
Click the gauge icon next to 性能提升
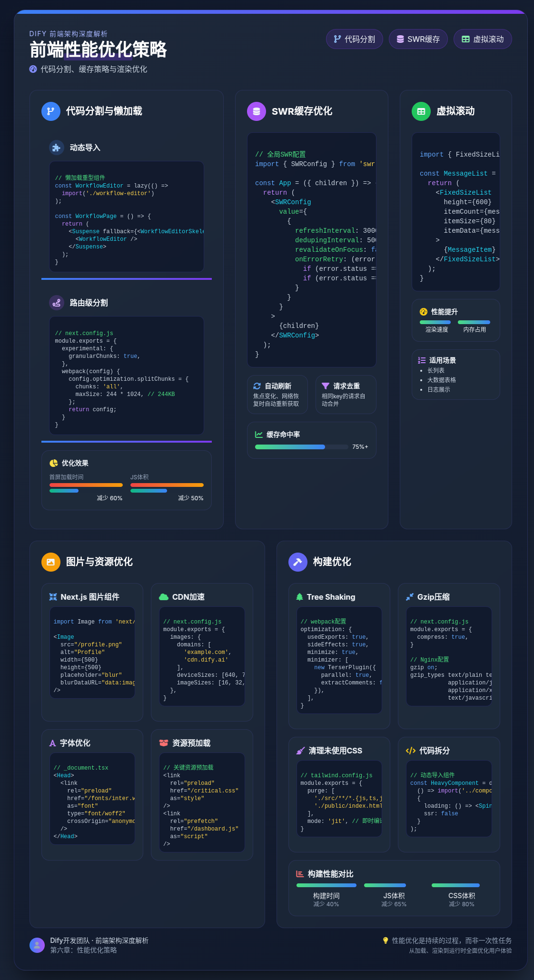[x=424, y=312]
